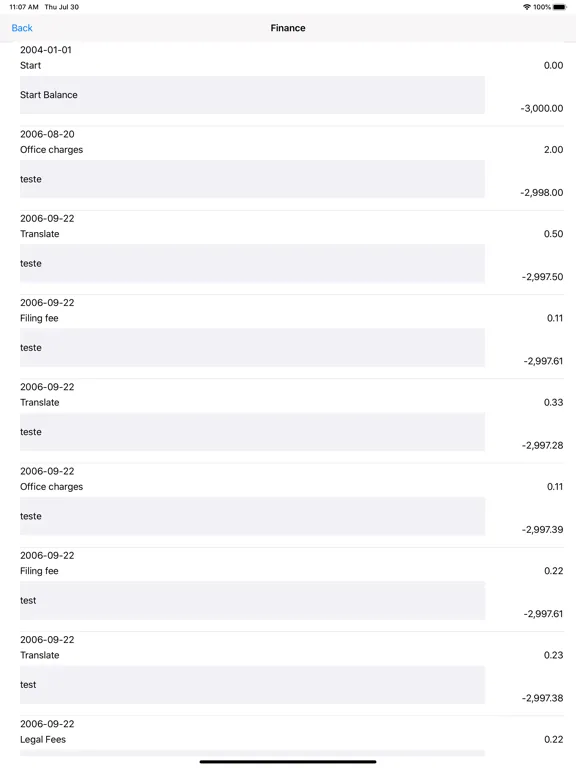
Task: Select the Filing fee entry with amount 0.11
Action: pos(291,337)
